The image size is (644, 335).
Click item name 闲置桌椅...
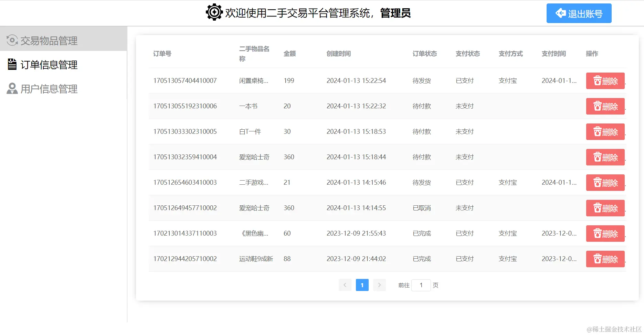[254, 80]
